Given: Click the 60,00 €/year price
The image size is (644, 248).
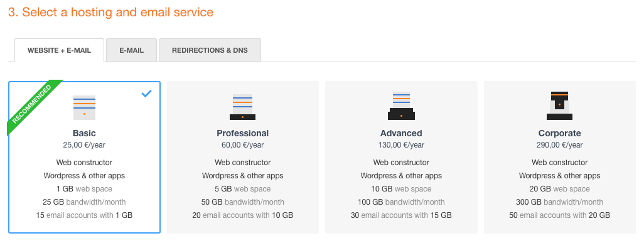Looking at the screenshot, I should [243, 145].
